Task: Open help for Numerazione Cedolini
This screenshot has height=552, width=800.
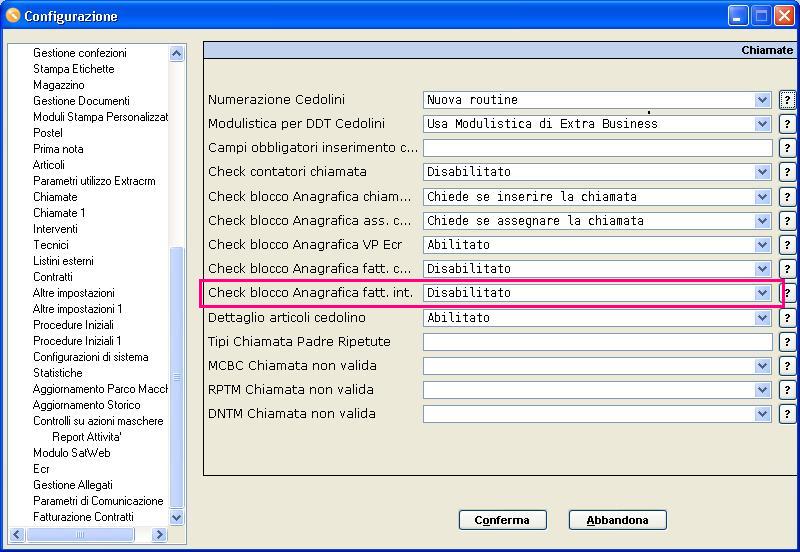Action: [787, 100]
